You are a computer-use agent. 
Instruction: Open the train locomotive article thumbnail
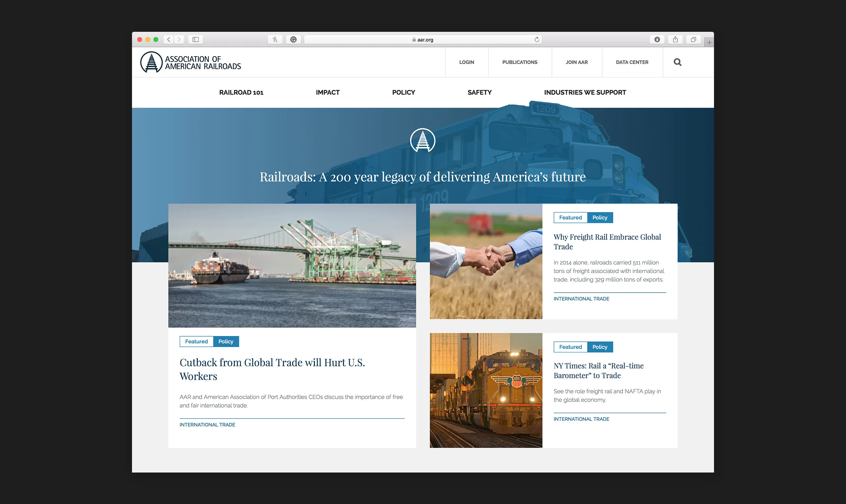486,390
